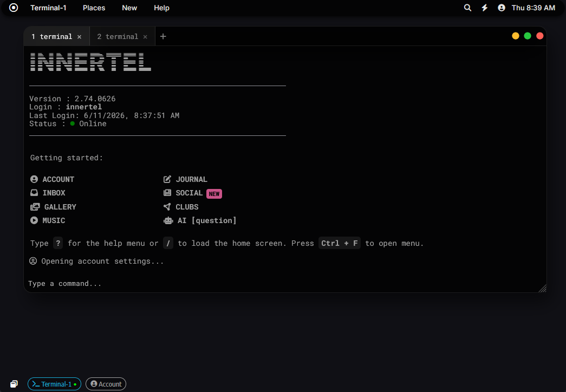Select the MUSIC entry label
Viewport: 566px width, 392px height.
pyautogui.click(x=54, y=220)
